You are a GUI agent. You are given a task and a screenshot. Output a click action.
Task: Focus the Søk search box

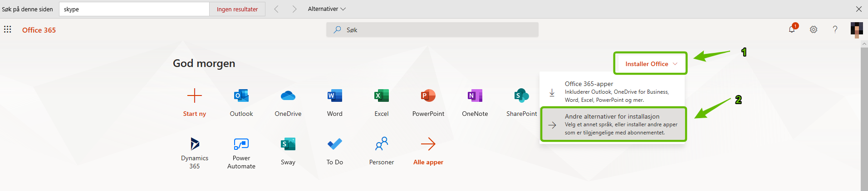pos(432,30)
